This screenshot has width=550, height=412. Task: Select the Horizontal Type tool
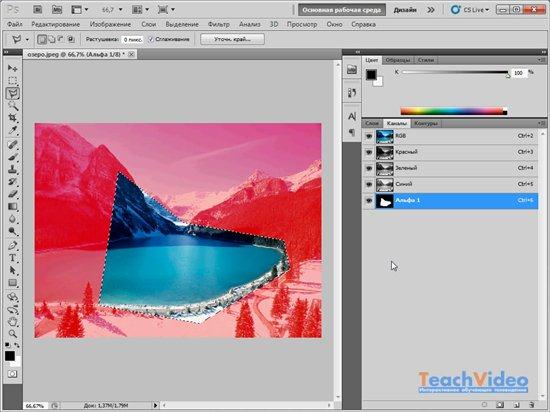(13, 258)
